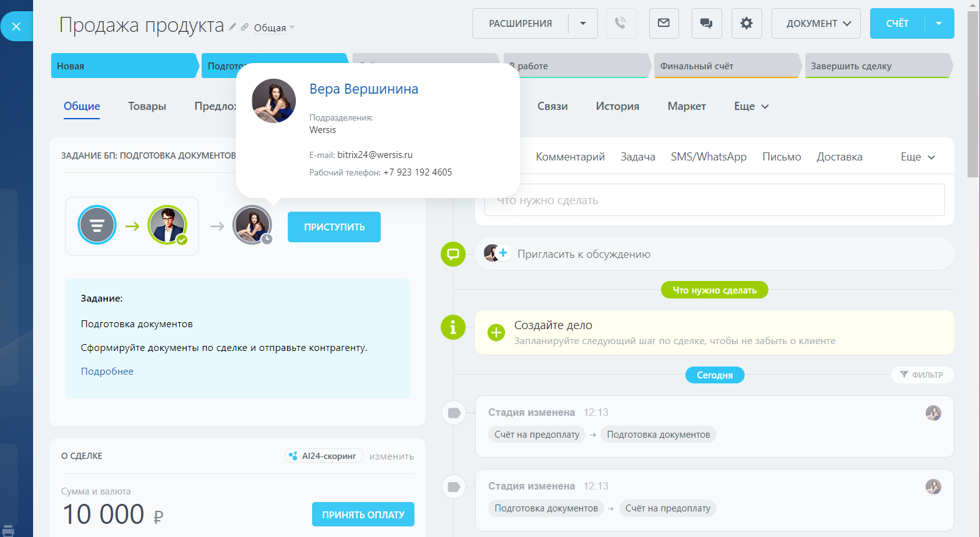Image resolution: width=980 pixels, height=537 pixels.
Task: Open the История tab
Action: pos(617,106)
